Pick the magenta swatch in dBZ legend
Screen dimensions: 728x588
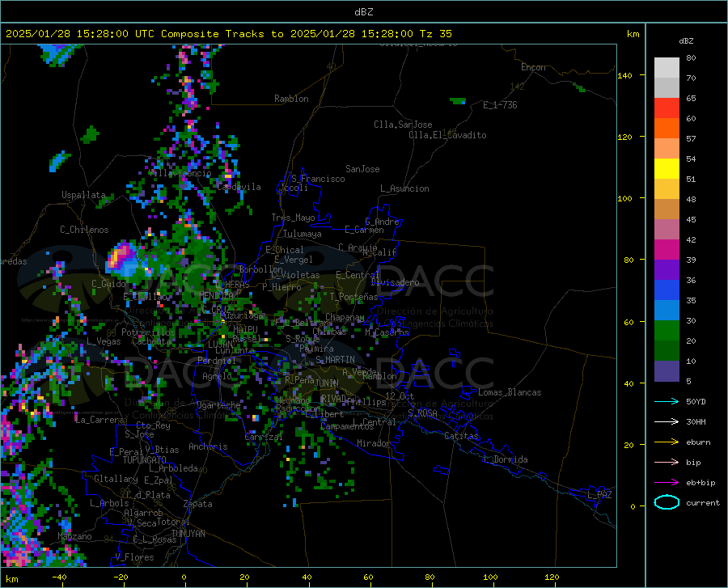point(667,250)
